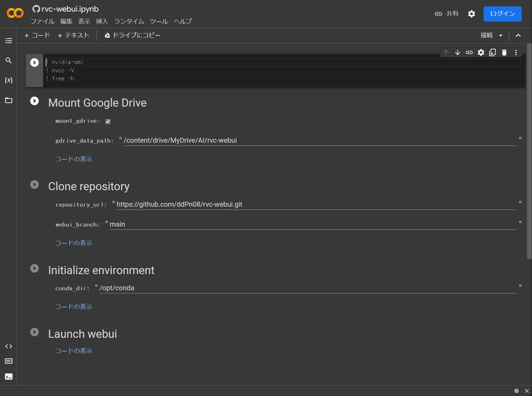The height and width of the screenshot is (396, 532).
Task: Open the ランタイム menu
Action: click(x=128, y=21)
